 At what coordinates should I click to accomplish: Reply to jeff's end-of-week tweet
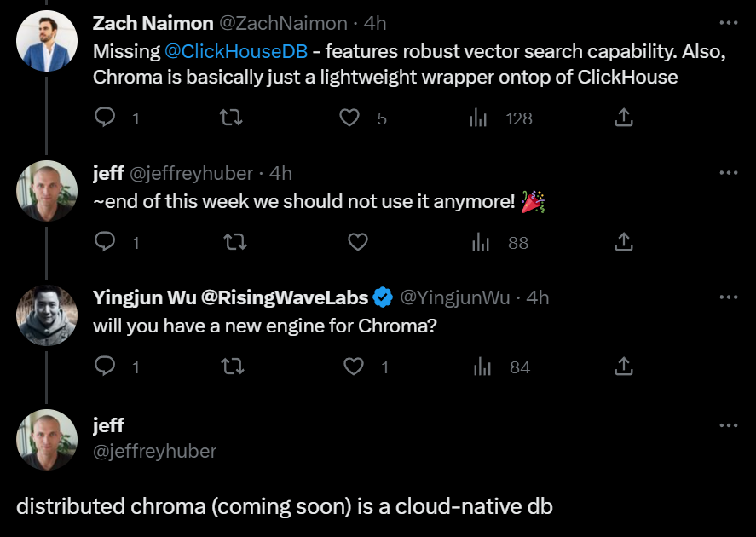coord(105,242)
